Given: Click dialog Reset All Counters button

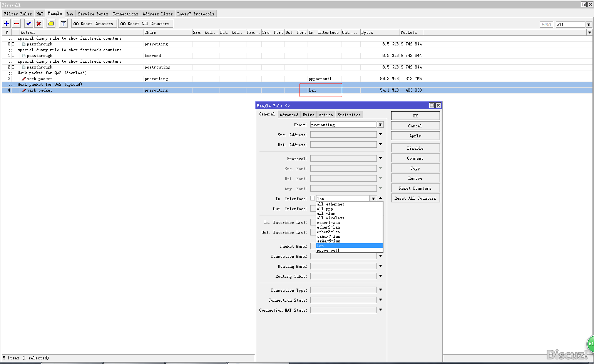Looking at the screenshot, I should [415, 198].
